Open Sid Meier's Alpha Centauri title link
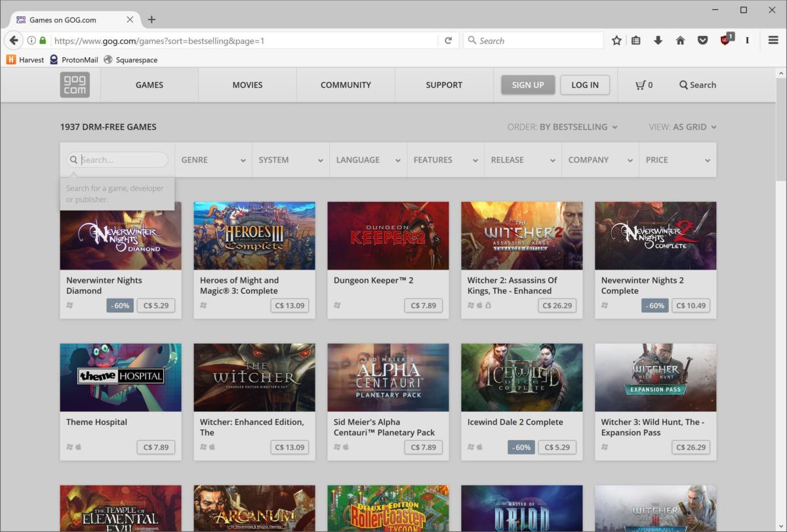 point(384,427)
